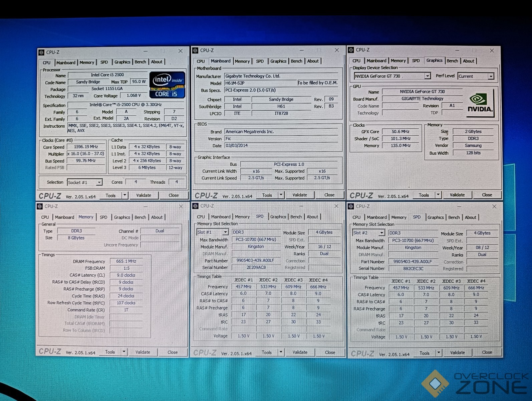Close the Mainboard CPU-Z window via X
This screenshot has width=532, height=401.
click(336, 50)
